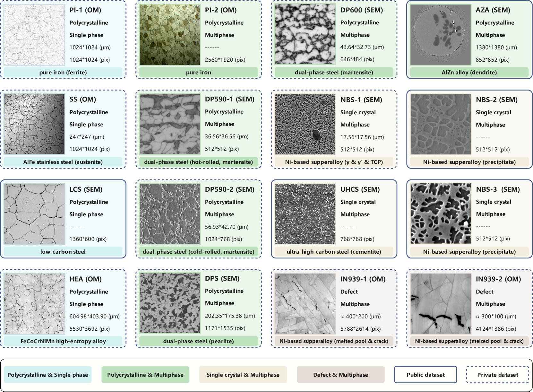Click the "dual-phase steel (hot-rolled, martensite)" caption
This screenshot has width=533, height=392.
199,162
